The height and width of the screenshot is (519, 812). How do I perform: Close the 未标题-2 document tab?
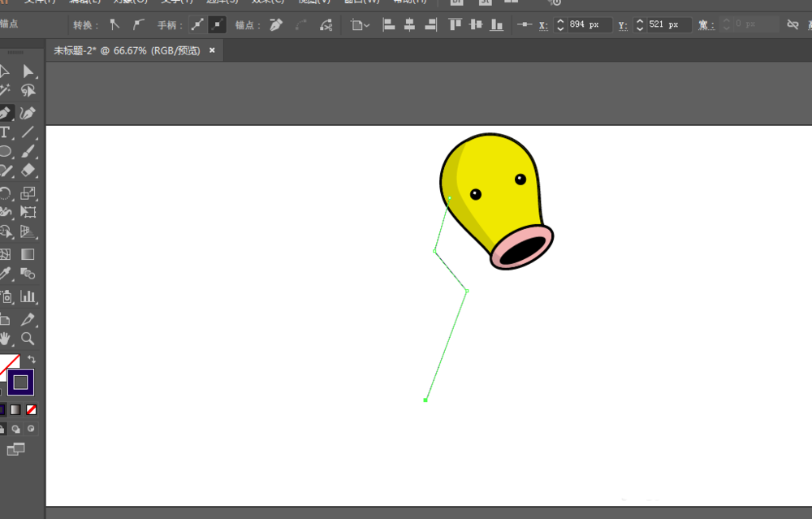click(212, 50)
